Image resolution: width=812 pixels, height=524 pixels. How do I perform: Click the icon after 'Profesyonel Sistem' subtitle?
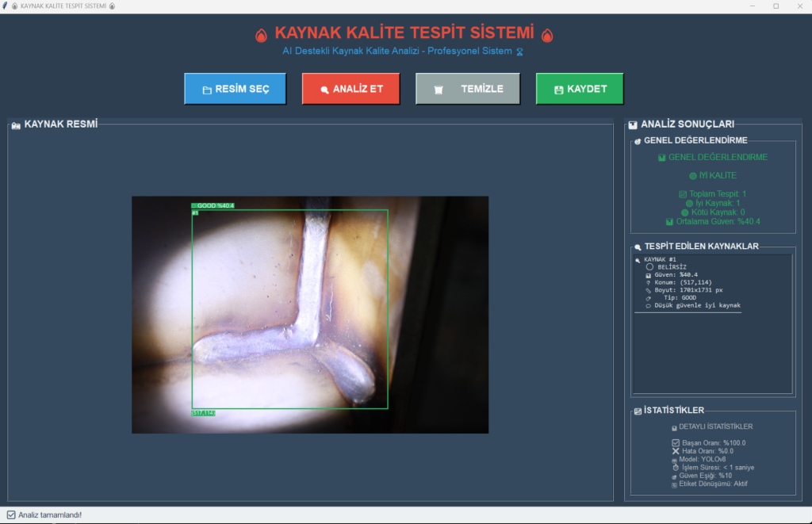coord(520,52)
